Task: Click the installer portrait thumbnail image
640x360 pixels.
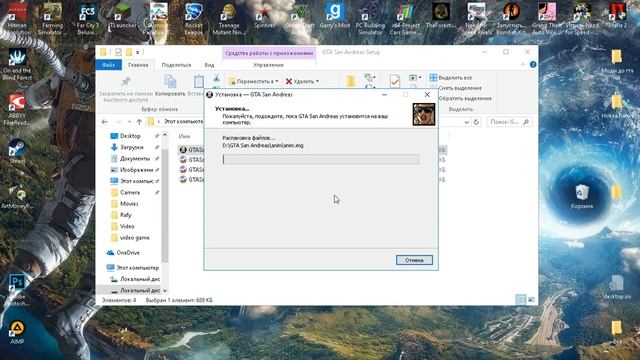Action: coord(424,114)
